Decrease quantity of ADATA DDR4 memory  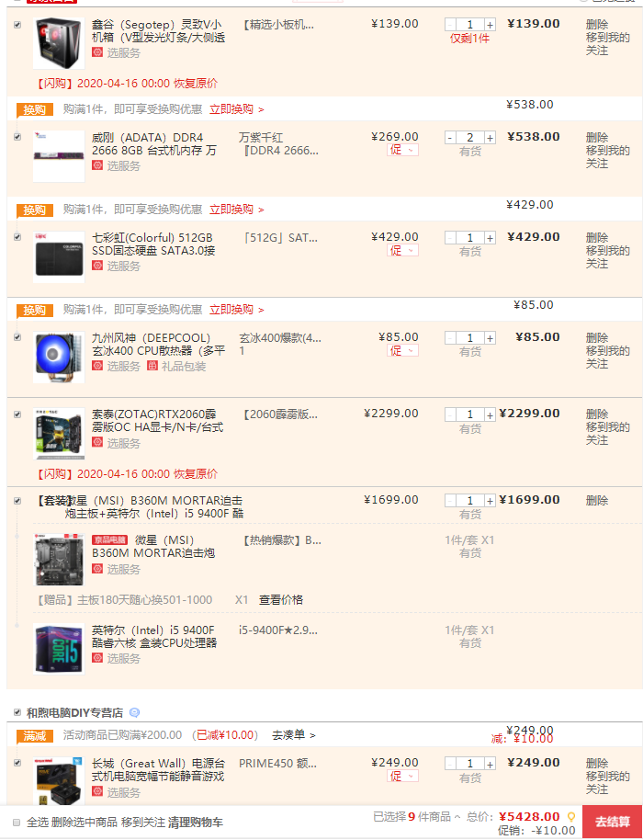[450, 138]
